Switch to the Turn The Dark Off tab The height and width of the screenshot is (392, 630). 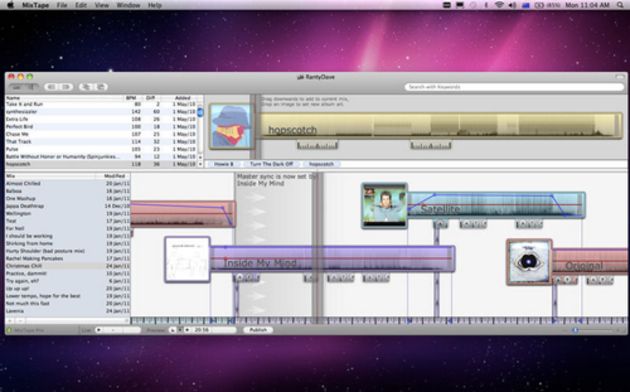pyautogui.click(x=272, y=164)
